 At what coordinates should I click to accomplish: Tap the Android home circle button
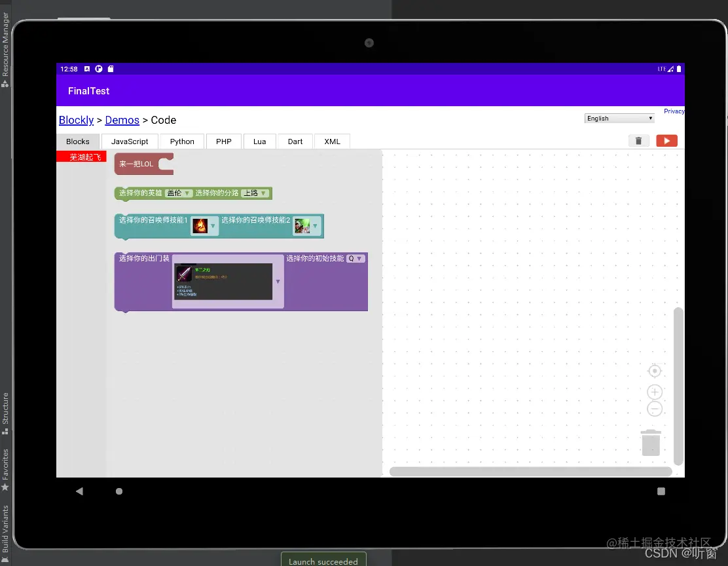tap(119, 491)
